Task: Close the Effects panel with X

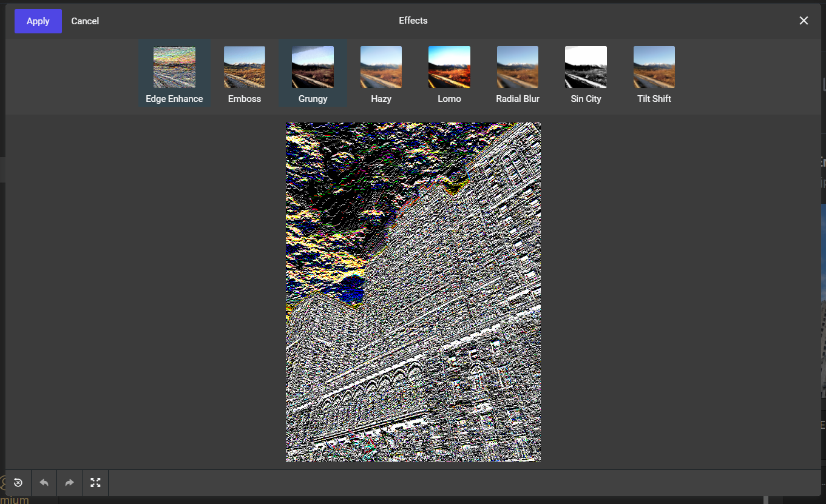Action: click(x=804, y=21)
